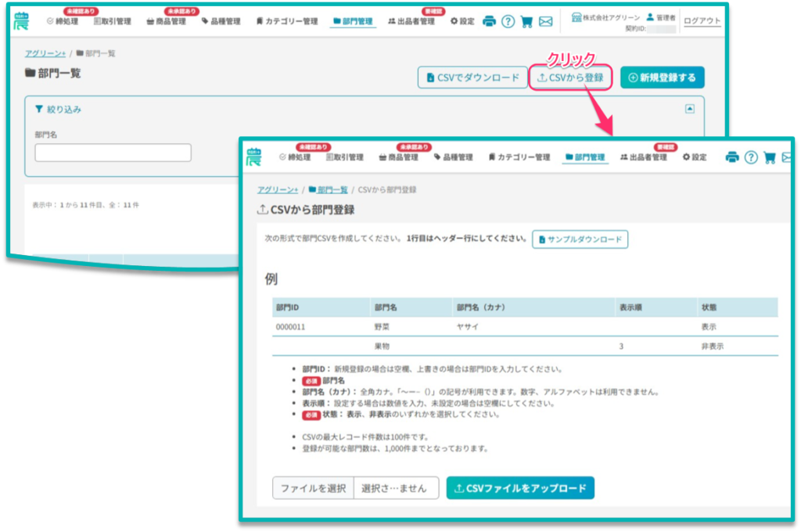
Task: Click the 部門名 text input field
Action: 113,153
